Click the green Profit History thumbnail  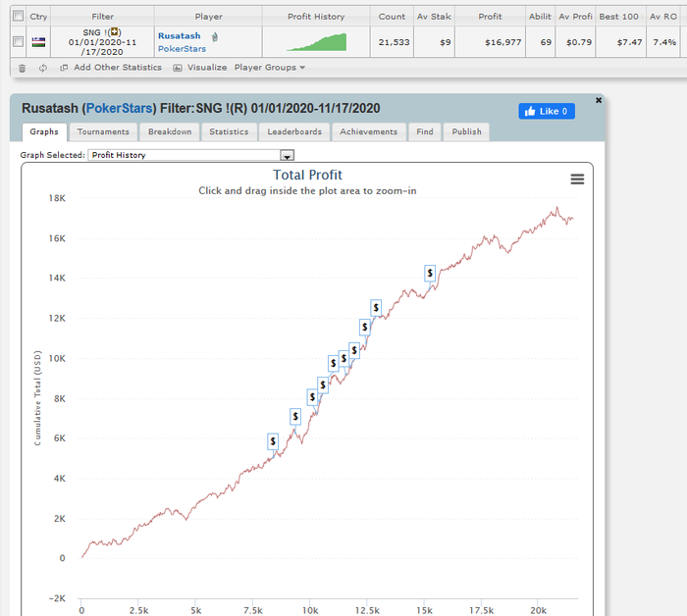pyautogui.click(x=317, y=42)
